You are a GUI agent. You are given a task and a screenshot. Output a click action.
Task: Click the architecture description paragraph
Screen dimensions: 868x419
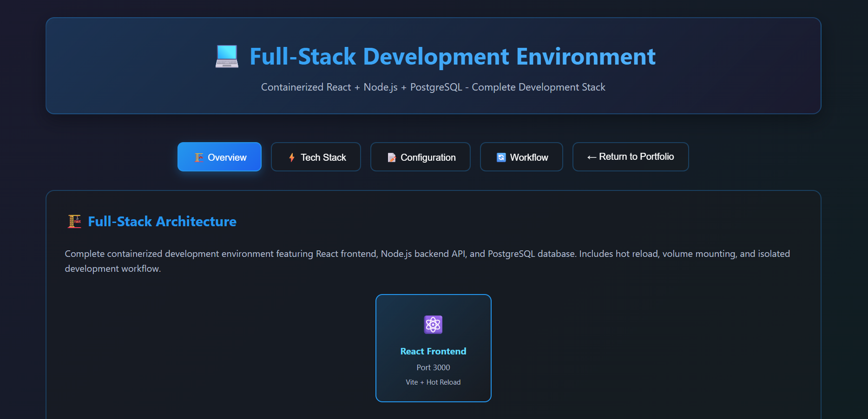pos(427,261)
